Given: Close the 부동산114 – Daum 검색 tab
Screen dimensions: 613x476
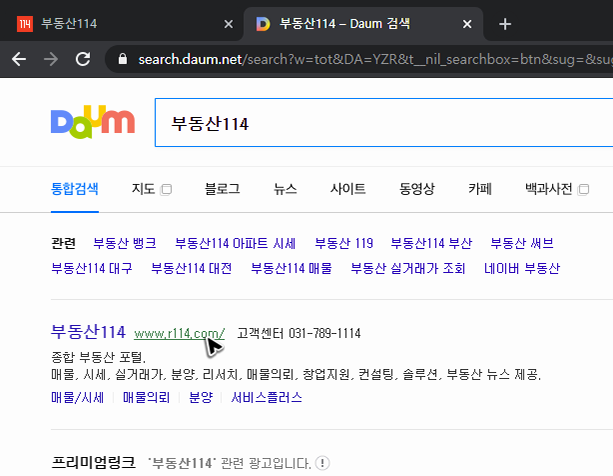Looking at the screenshot, I should [x=467, y=24].
